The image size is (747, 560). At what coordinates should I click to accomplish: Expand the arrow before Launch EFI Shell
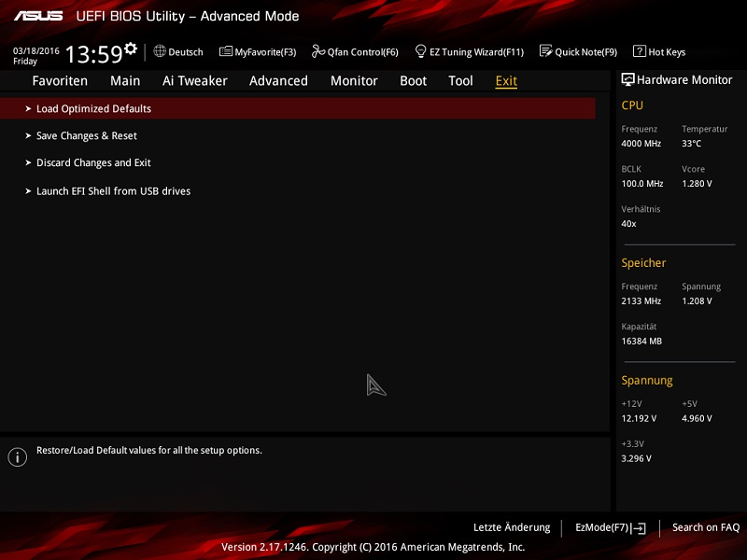[28, 191]
